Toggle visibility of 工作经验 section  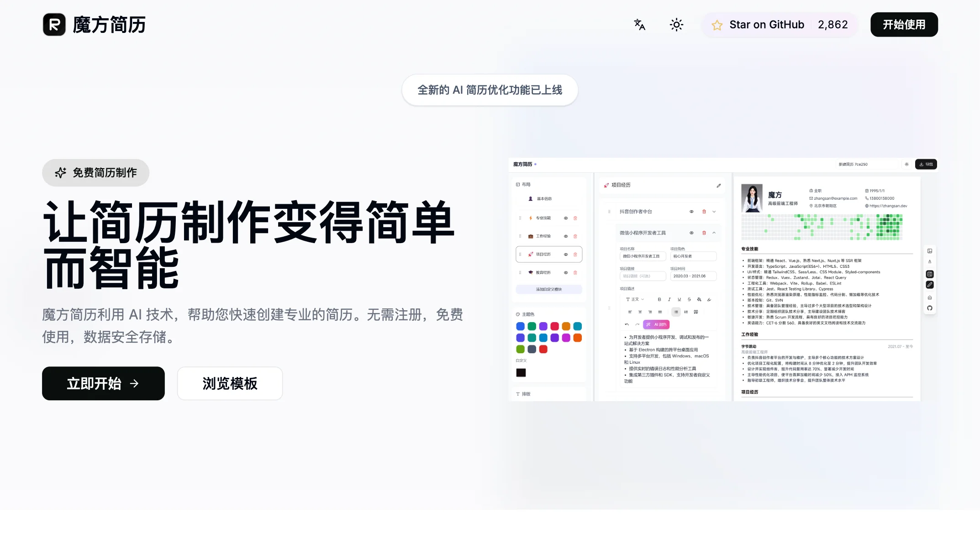tap(565, 237)
